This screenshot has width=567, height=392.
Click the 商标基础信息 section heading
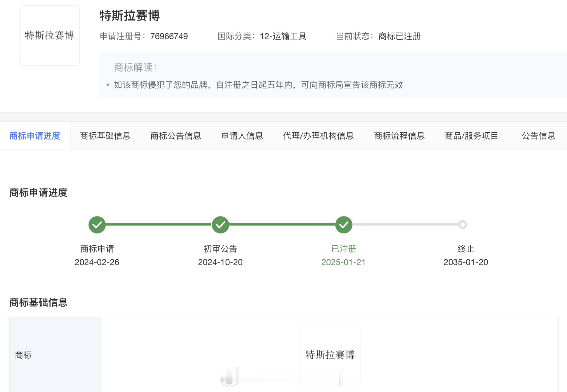38,302
